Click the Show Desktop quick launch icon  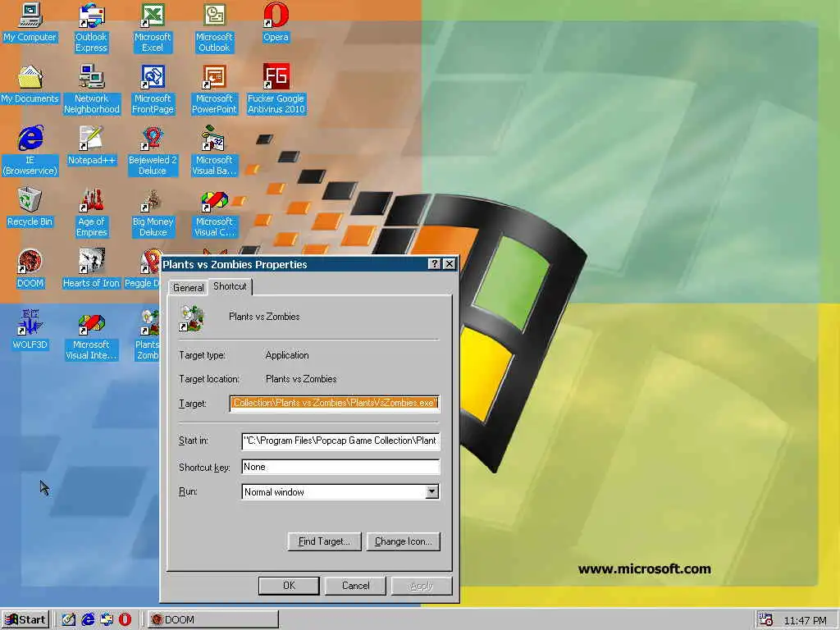68,619
